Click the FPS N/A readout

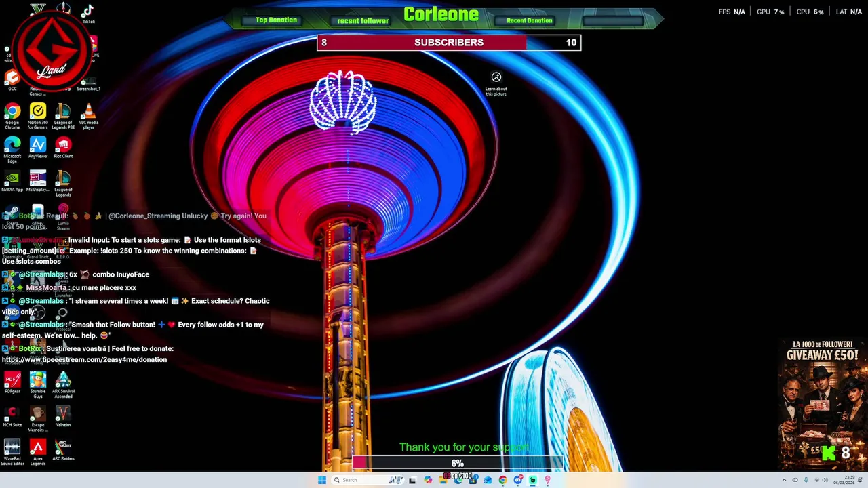732,12
